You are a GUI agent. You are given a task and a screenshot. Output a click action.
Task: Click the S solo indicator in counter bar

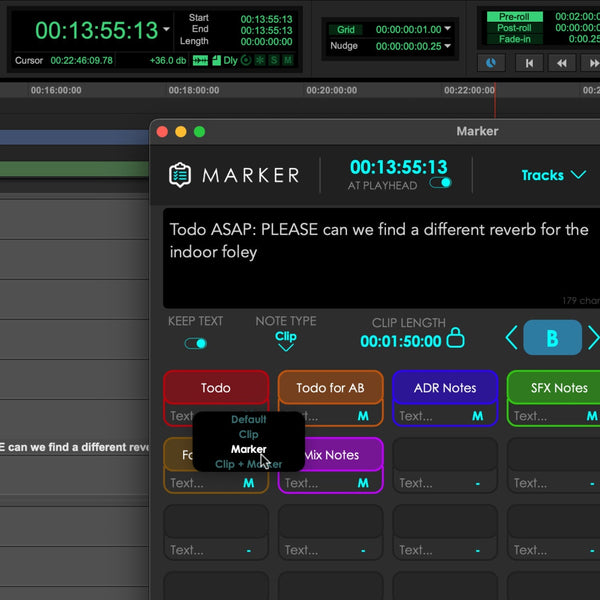coord(274,60)
